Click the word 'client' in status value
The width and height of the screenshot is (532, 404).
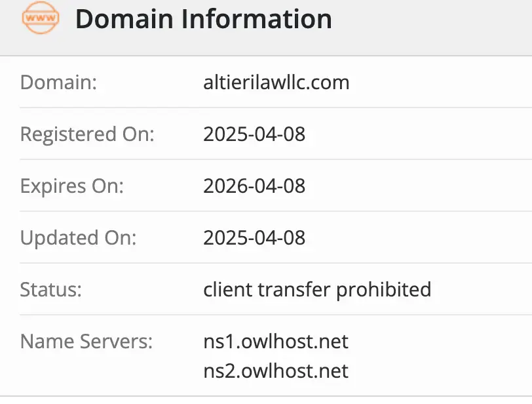(x=223, y=289)
